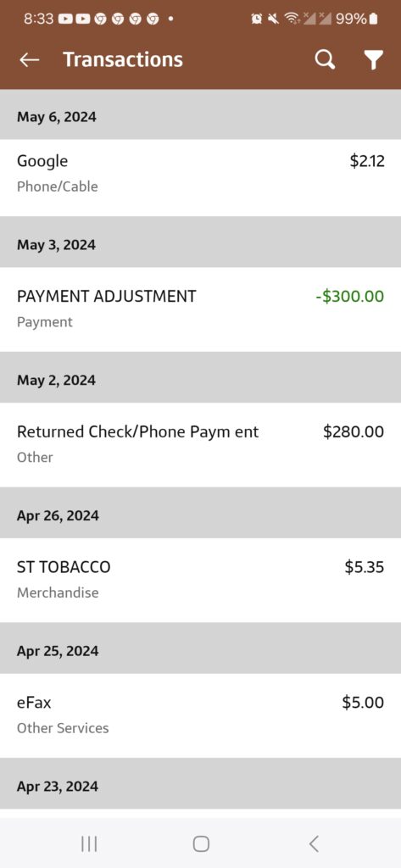The width and height of the screenshot is (401, 868).
Task: Tap the first YouTube notification icon
Action: (65, 19)
